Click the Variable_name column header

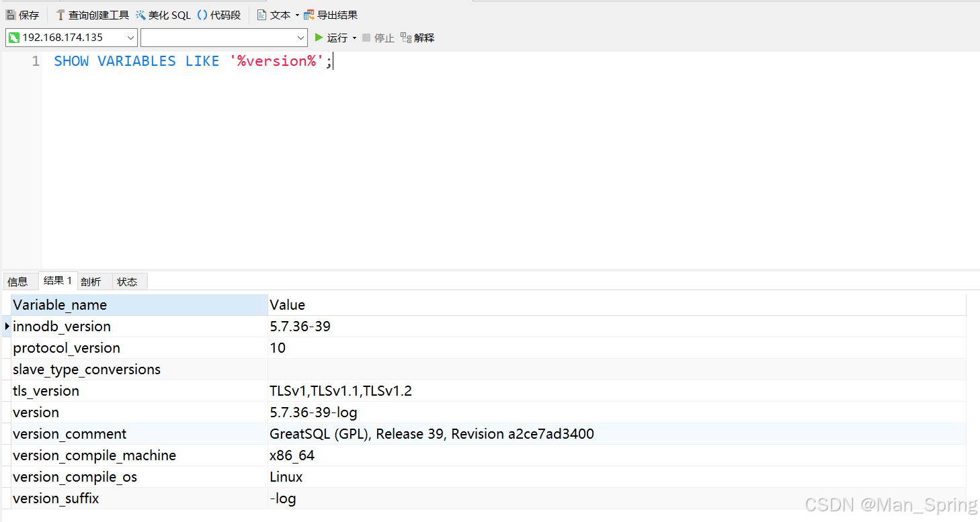pos(60,304)
